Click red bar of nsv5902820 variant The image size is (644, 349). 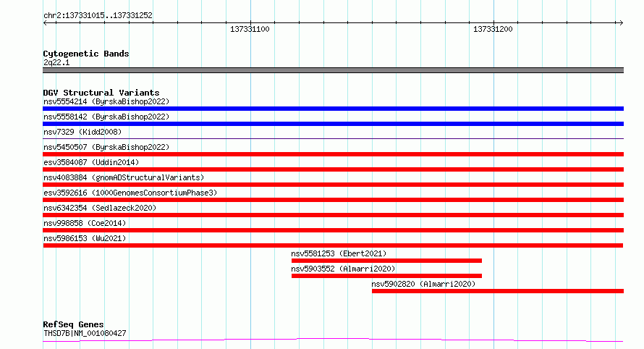point(498,291)
